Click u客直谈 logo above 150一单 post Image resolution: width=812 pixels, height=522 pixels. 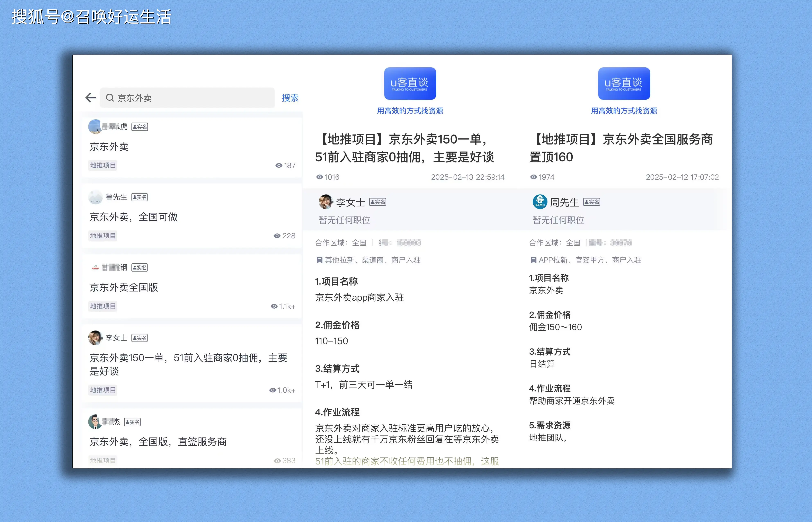pyautogui.click(x=410, y=84)
